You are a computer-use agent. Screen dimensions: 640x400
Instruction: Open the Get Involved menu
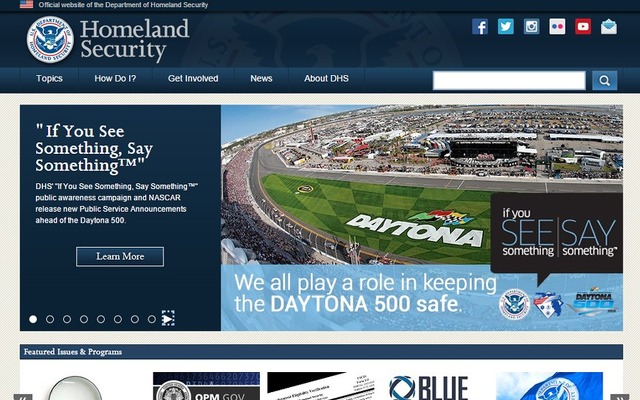coord(193,79)
